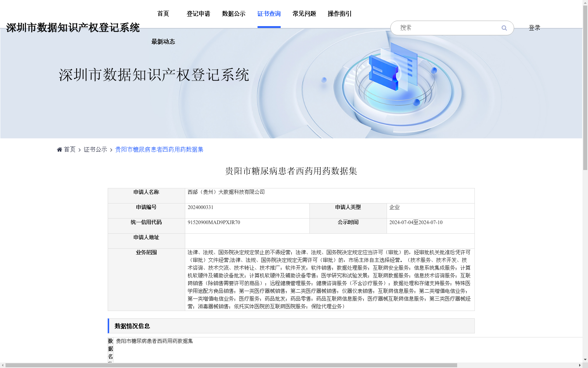The height and width of the screenshot is (368, 588).
Task: Click the business scope description text
Action: 329,279
